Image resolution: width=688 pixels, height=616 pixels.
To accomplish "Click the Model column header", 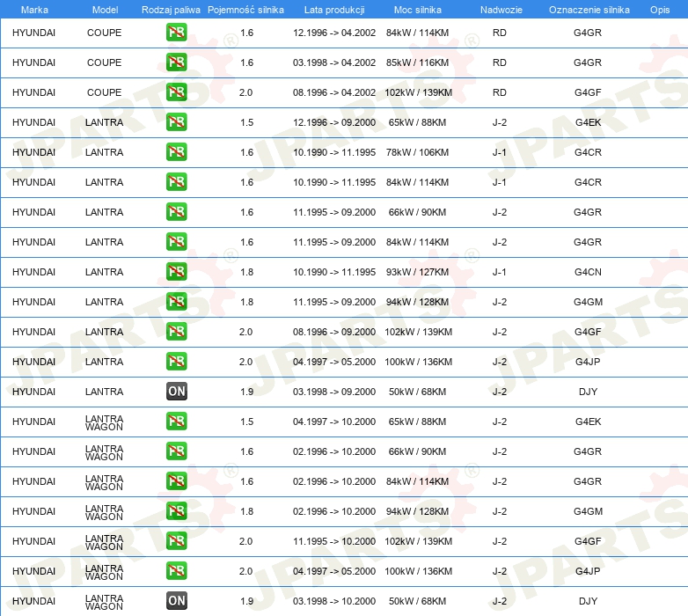I will (x=105, y=10).
